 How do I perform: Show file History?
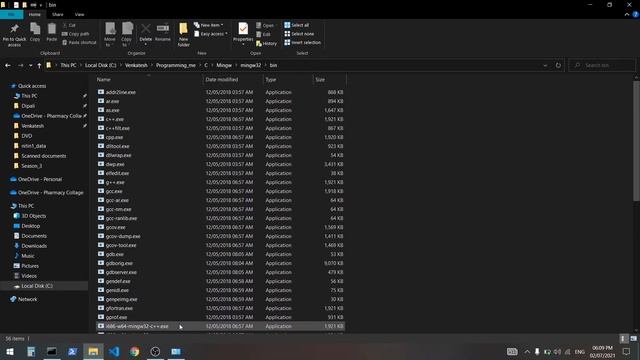coord(267,43)
